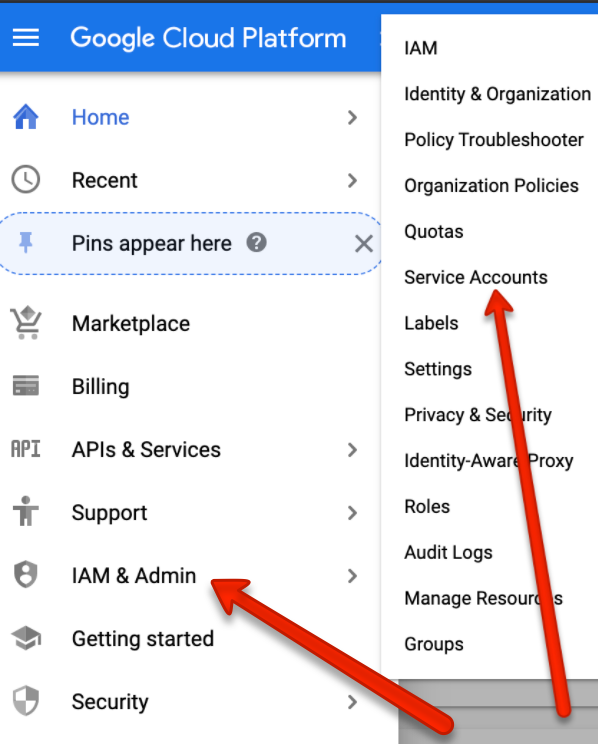
Task: Select Service Accounts in the submenu
Action: tap(476, 277)
